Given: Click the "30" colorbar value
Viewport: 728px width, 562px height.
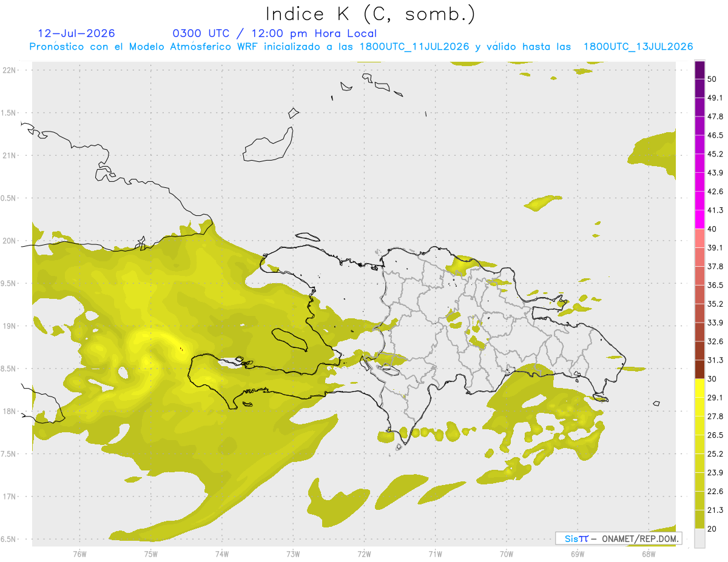Looking at the screenshot, I should (x=713, y=379).
